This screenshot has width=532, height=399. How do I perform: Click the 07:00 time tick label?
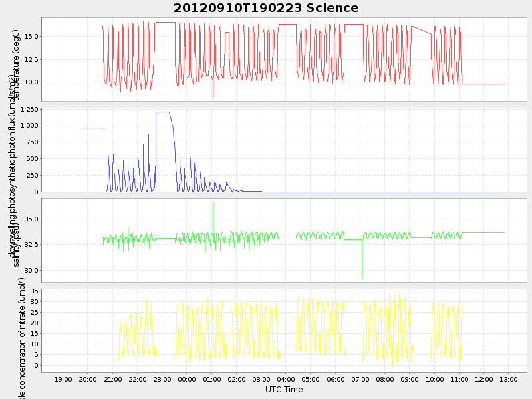(x=360, y=379)
